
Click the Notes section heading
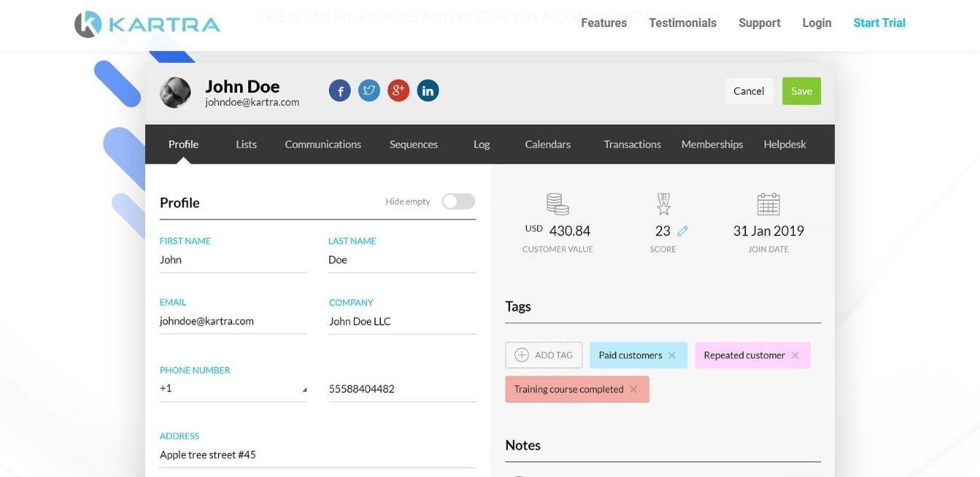click(523, 446)
